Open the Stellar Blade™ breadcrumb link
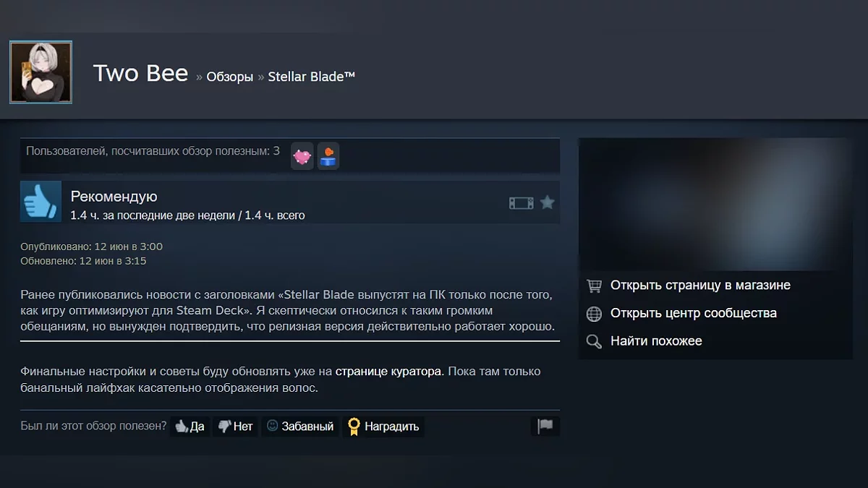 click(312, 77)
